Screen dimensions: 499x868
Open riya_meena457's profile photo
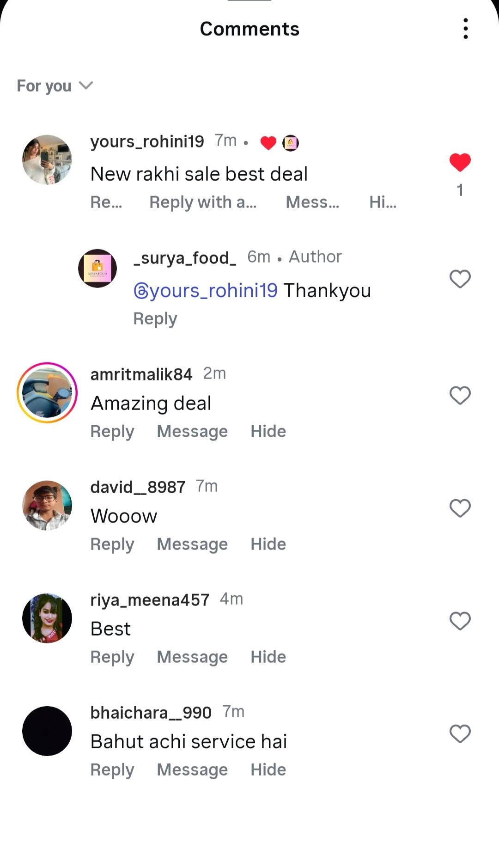click(x=47, y=618)
